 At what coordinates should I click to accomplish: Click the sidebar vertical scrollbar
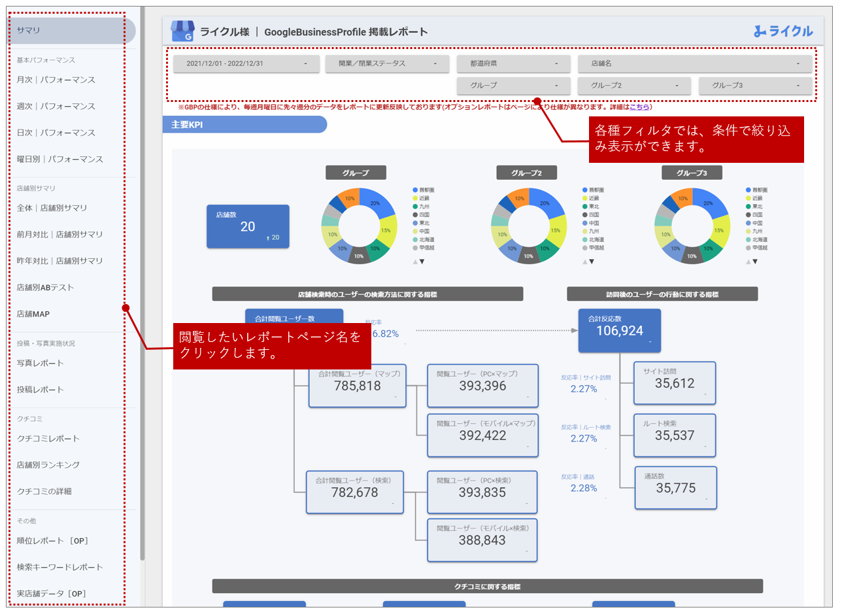click(143, 294)
